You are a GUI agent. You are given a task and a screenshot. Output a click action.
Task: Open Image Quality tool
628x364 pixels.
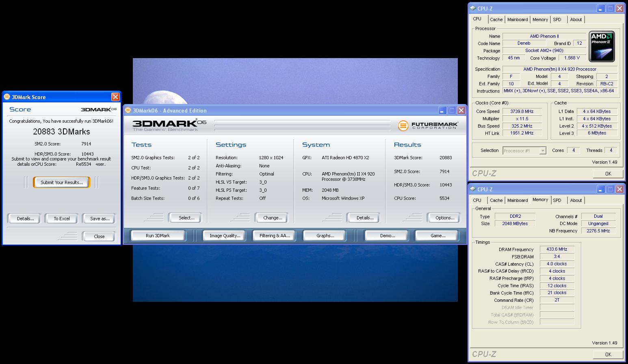[225, 236]
